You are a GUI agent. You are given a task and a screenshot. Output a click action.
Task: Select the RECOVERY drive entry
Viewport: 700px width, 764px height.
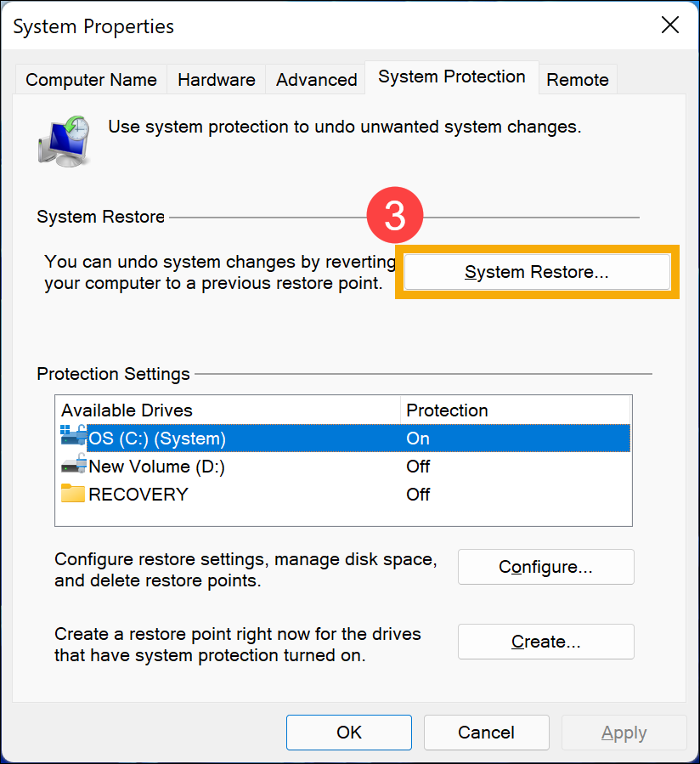click(138, 495)
